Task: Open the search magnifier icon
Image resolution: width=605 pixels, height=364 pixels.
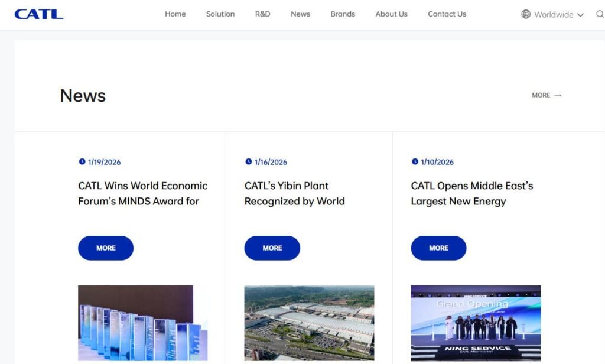Action: [x=600, y=14]
